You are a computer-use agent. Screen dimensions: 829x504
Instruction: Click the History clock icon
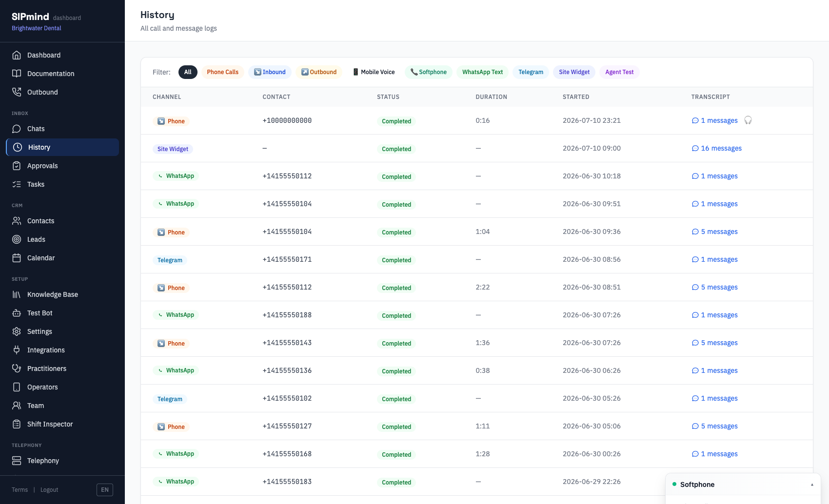pyautogui.click(x=18, y=147)
